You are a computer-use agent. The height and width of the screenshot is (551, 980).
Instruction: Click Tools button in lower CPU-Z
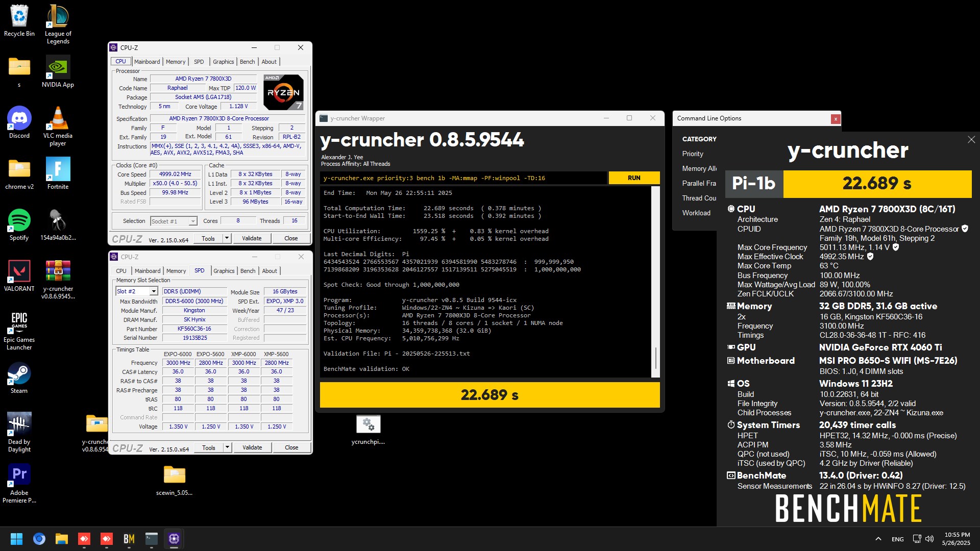coord(209,447)
